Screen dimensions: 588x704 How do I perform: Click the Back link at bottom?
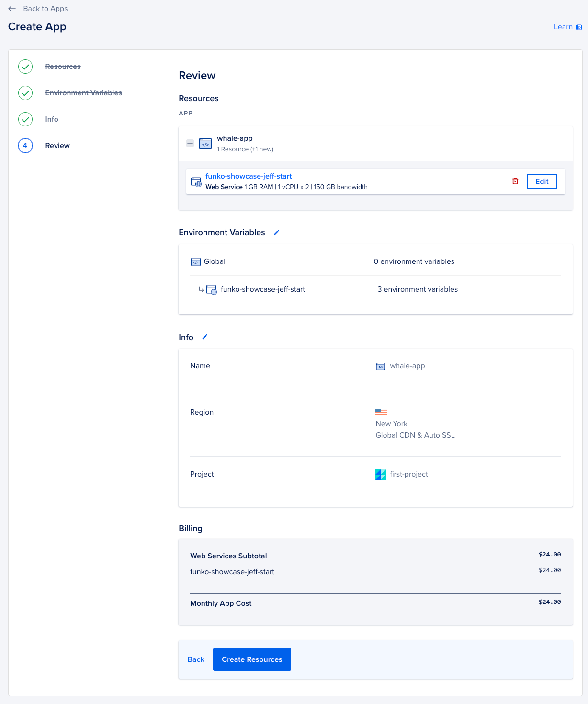196,659
